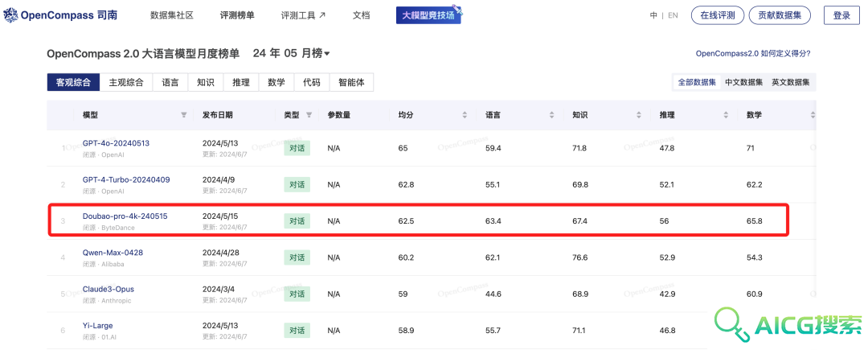Screen dimensions: 868x350
Task: Click the 登录 button
Action: [841, 15]
